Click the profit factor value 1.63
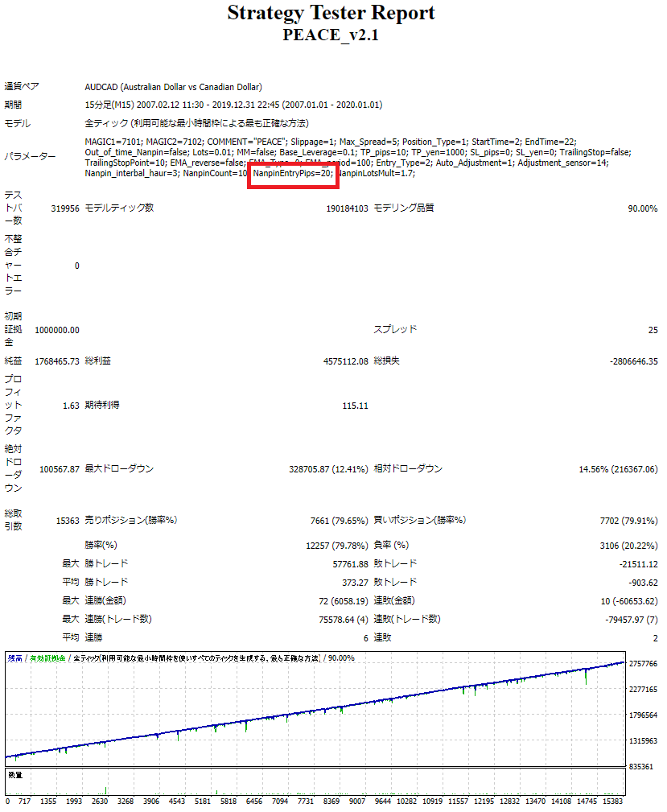This screenshot has height=812, width=667. pyautogui.click(x=71, y=406)
